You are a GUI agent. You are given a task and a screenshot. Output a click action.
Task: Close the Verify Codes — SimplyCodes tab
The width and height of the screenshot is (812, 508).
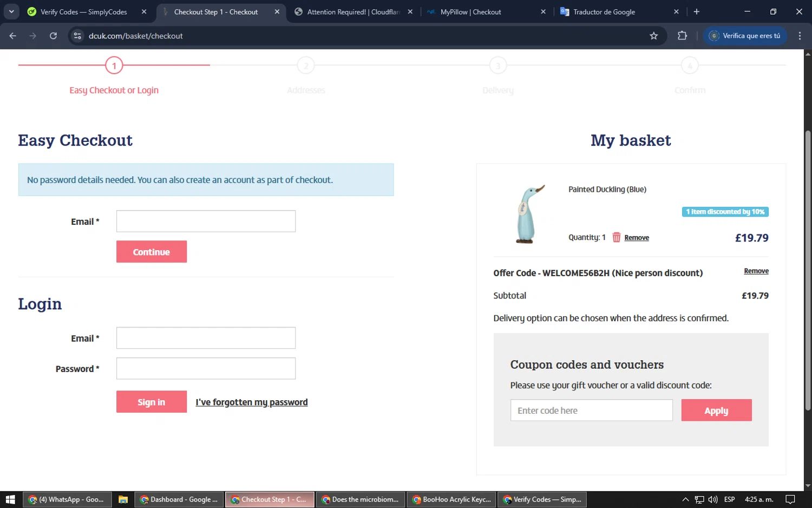pyautogui.click(x=144, y=11)
